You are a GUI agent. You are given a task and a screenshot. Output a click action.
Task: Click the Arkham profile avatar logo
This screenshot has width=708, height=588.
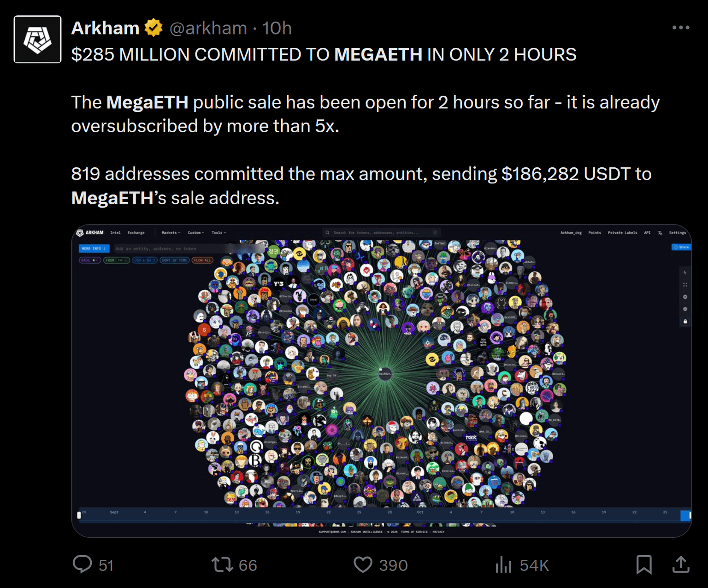click(x=37, y=39)
